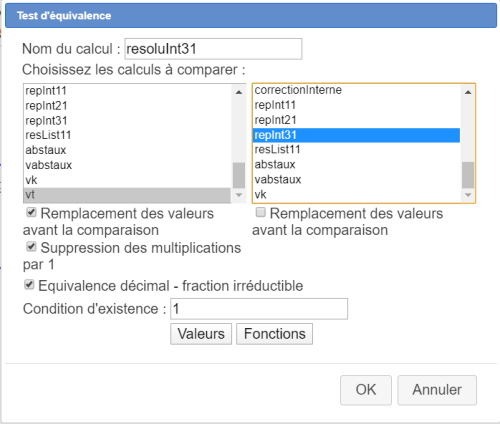Toggle Equivalence décimal - fraction irréductible

(29, 285)
